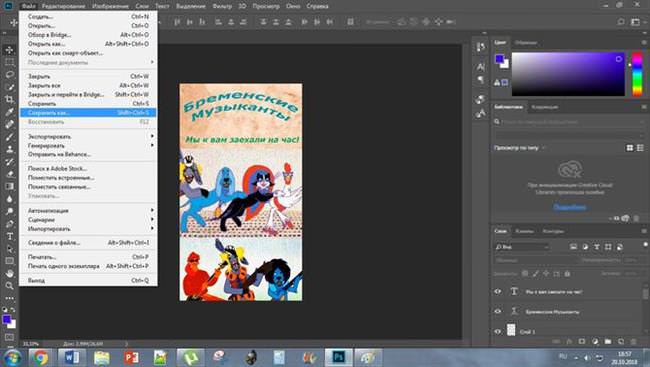Image resolution: width=650 pixels, height=367 pixels.
Task: Choose 'Создать...' in File menu
Action: point(88,17)
